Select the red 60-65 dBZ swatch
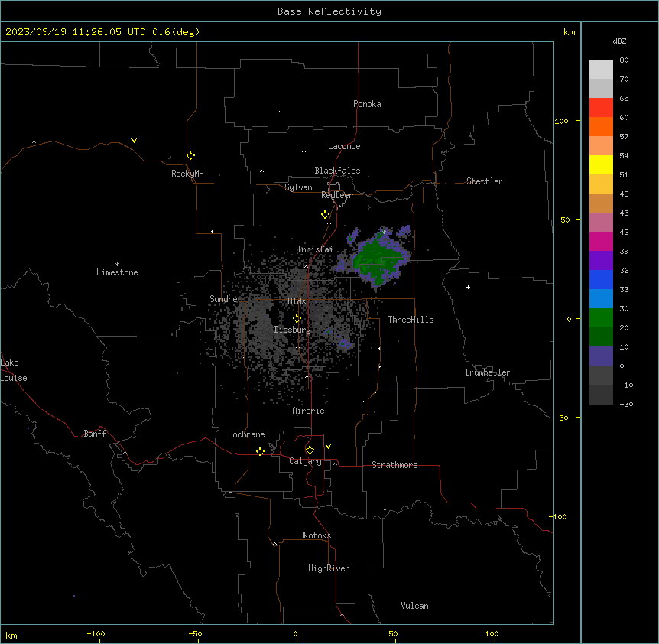The width and height of the screenshot is (659, 644). (x=601, y=108)
